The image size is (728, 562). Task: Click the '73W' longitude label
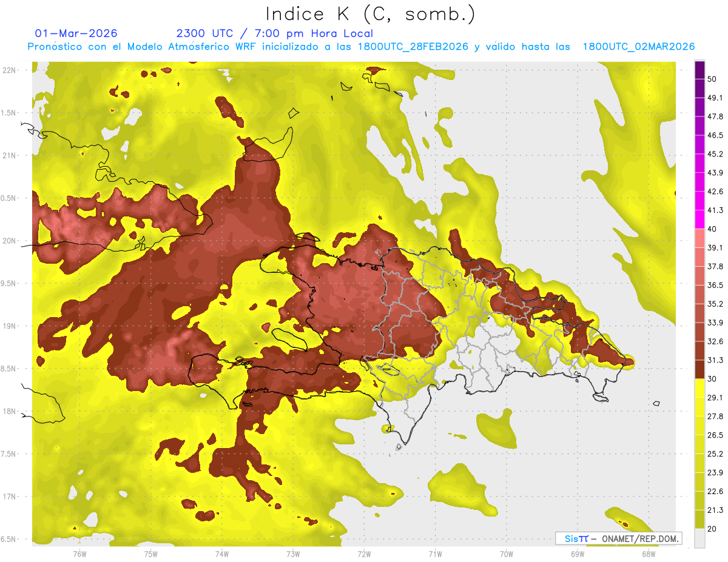[293, 554]
